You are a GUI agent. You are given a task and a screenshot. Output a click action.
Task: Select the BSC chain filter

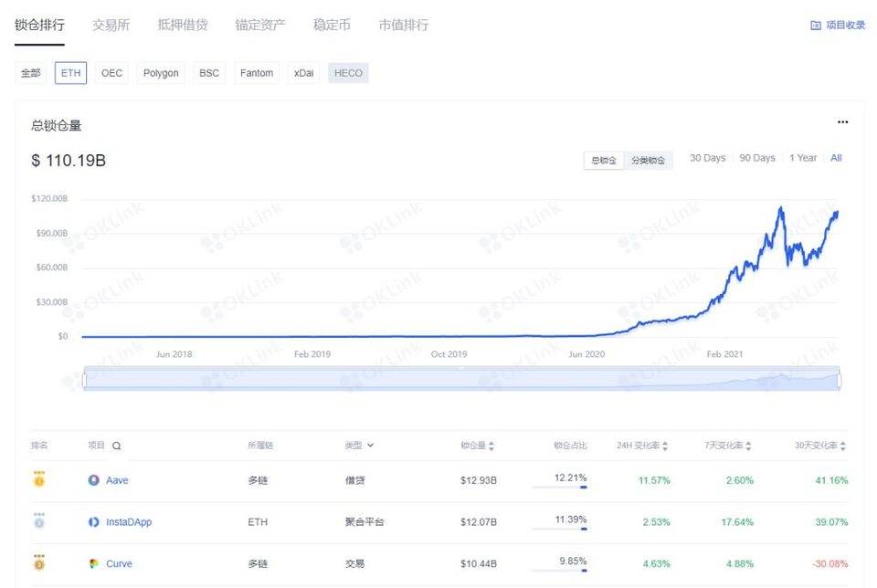(209, 73)
